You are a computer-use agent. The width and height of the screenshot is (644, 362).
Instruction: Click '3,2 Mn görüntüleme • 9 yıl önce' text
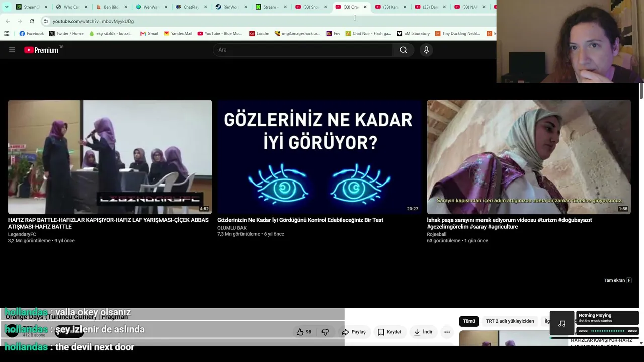click(41, 241)
